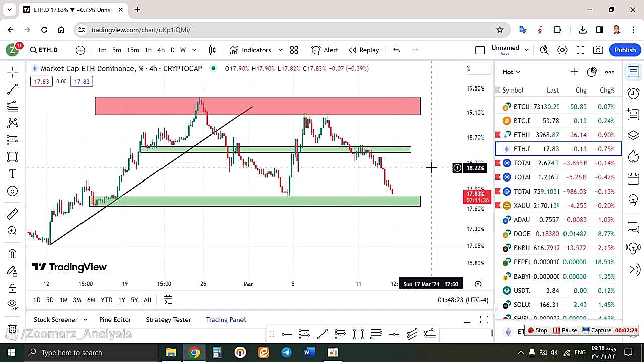
Task: Open chart settings hexagon icon
Action: click(x=562, y=50)
